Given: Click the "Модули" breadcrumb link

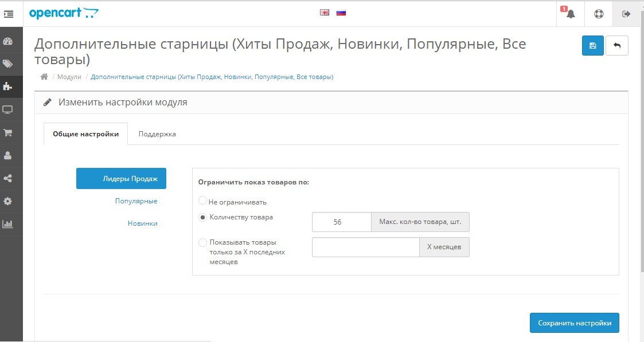Looking at the screenshot, I should 69,77.
